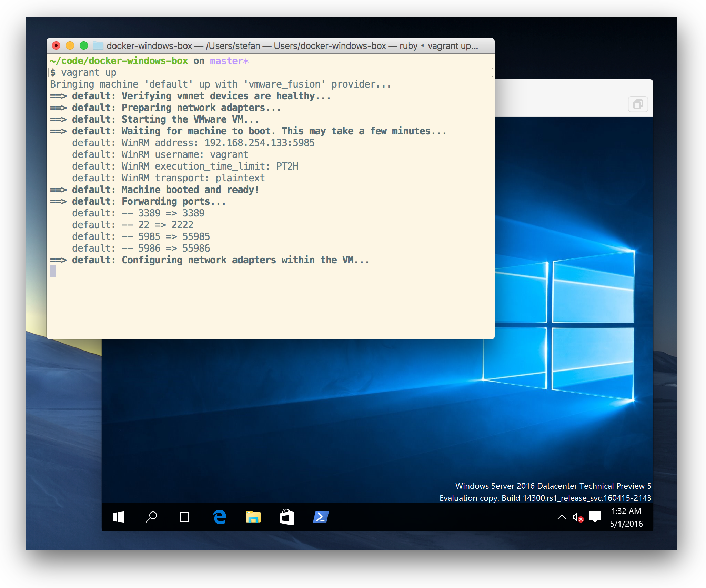Toggle full screen with the green traffic light
706x588 pixels.
83,45
